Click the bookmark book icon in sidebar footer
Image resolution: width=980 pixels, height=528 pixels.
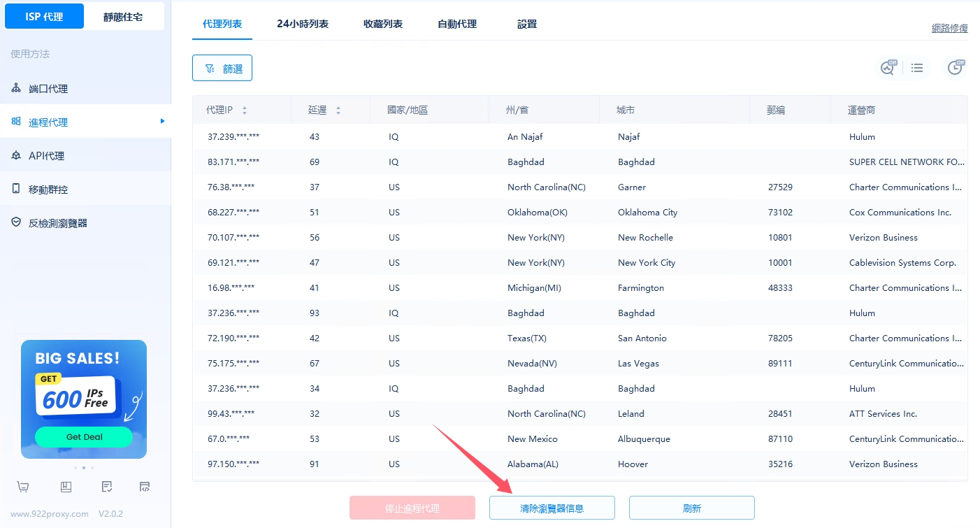tap(66, 487)
